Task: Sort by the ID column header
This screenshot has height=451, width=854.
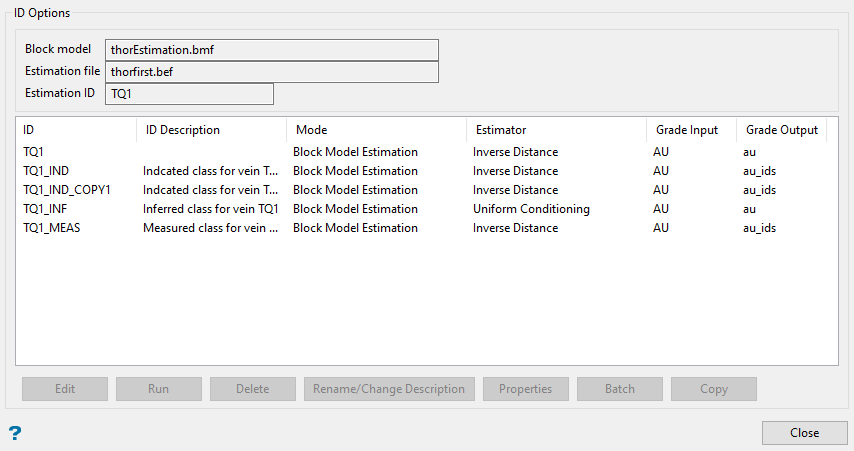Action: pyautogui.click(x=76, y=130)
